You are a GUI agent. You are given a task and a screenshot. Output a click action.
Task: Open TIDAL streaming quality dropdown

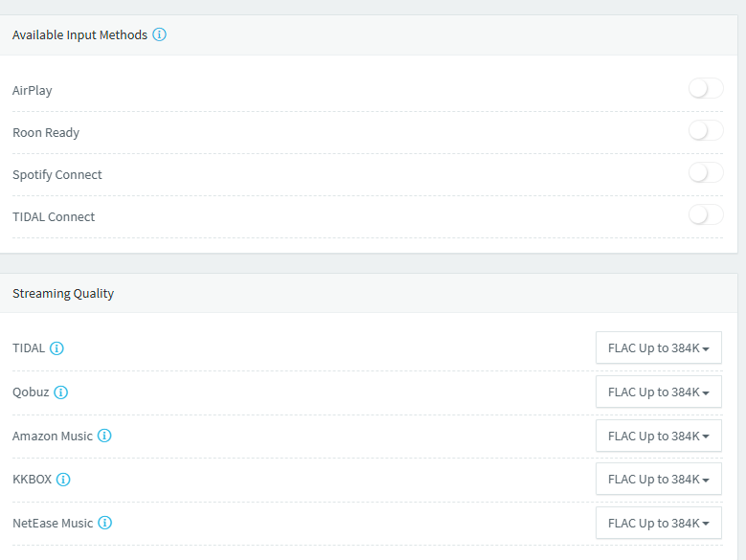click(x=658, y=348)
